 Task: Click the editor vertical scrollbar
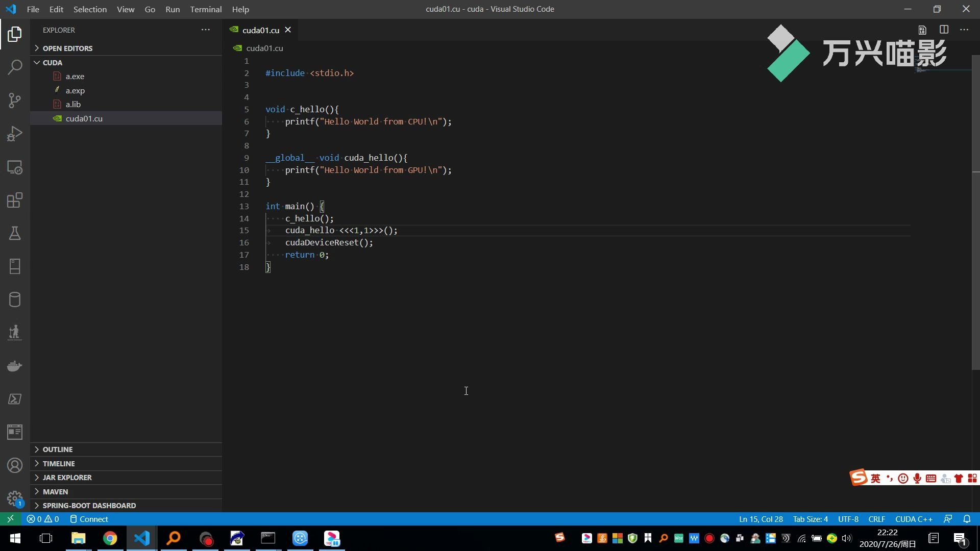coord(975,212)
